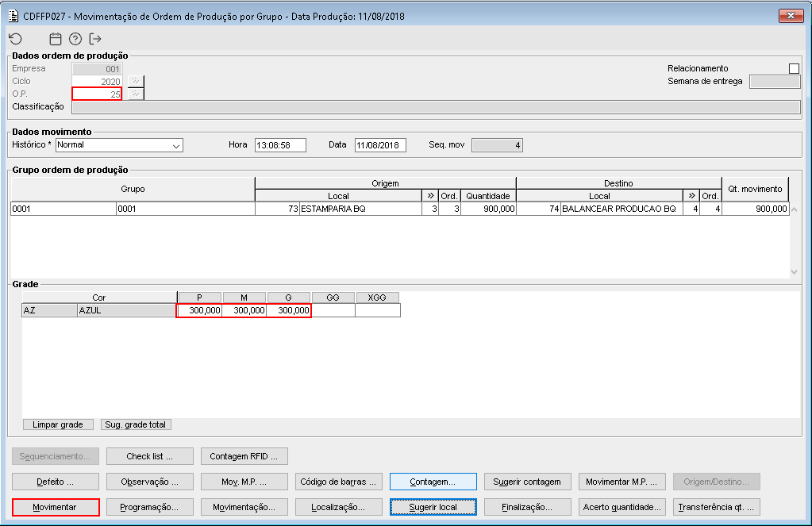812x526 pixels.
Task: Click the Classificação field
Action: 436,107
